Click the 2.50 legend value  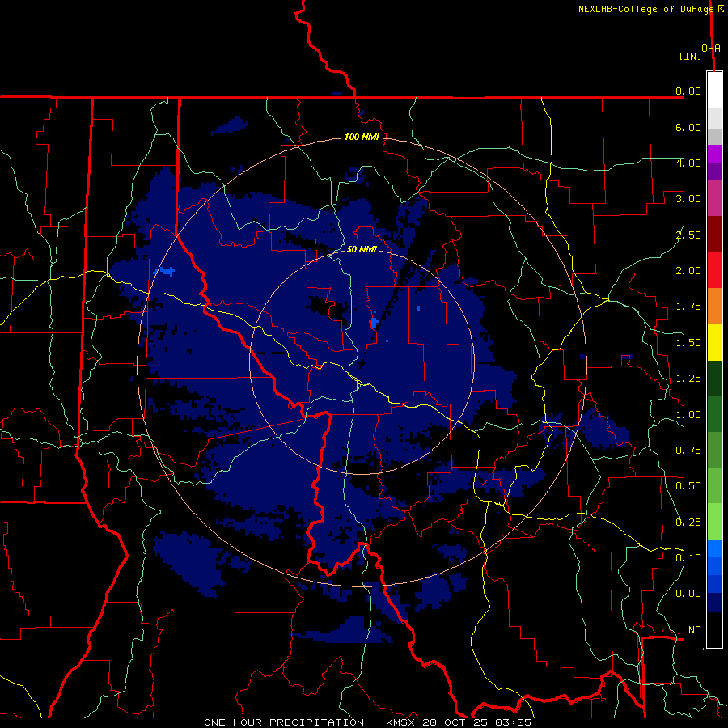(x=688, y=235)
